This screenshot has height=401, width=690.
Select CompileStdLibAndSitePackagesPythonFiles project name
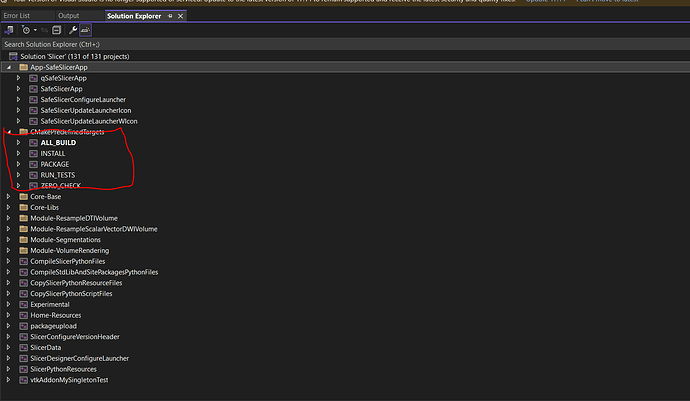coord(94,272)
